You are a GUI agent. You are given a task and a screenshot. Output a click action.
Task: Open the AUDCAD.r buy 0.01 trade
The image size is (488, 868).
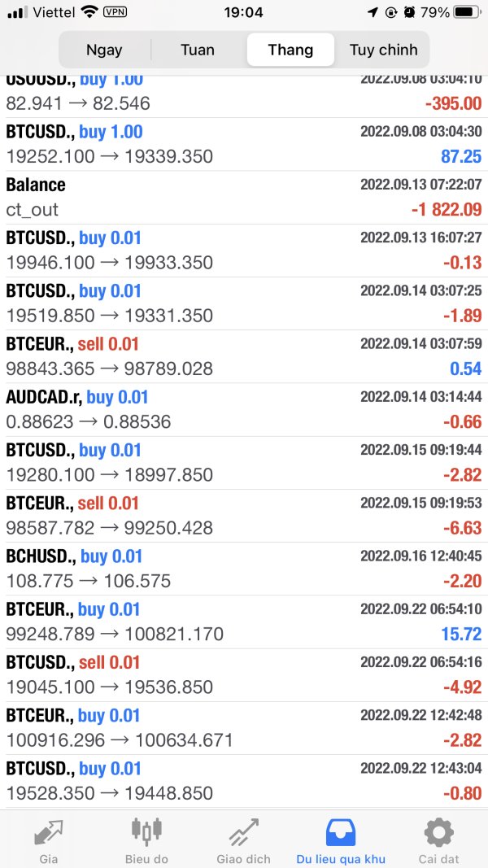coord(244,409)
